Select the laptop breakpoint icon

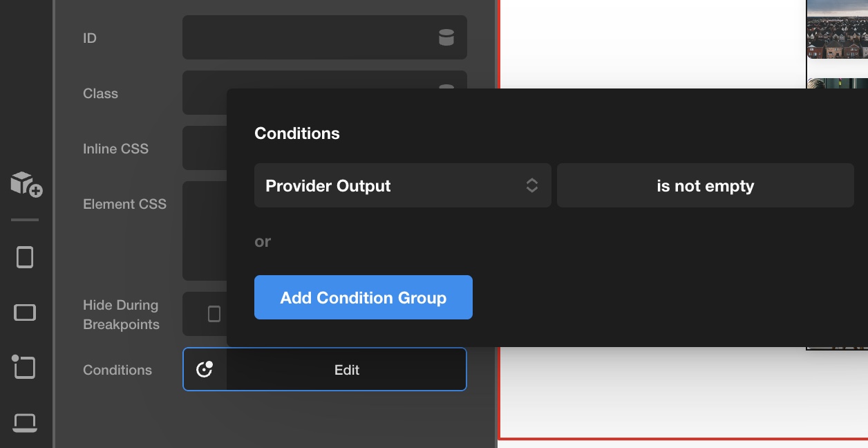(25, 421)
